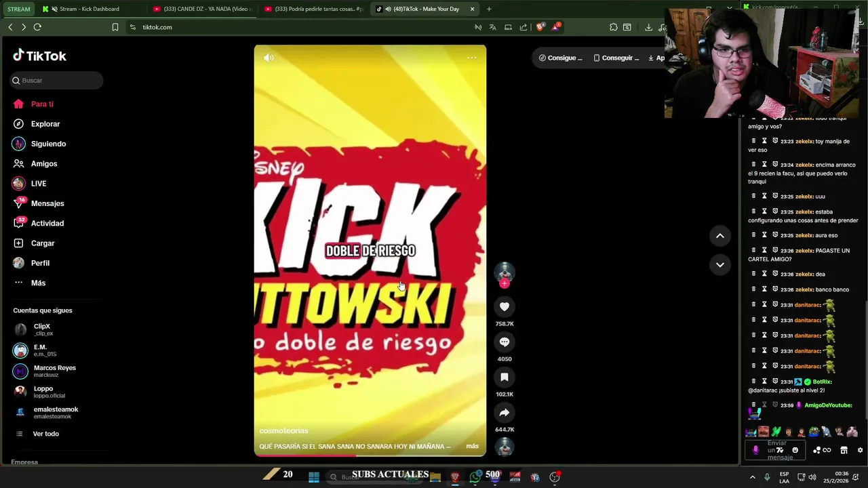Expand followed accounts with Ver todo
The width and height of the screenshot is (868, 488).
coord(45,434)
